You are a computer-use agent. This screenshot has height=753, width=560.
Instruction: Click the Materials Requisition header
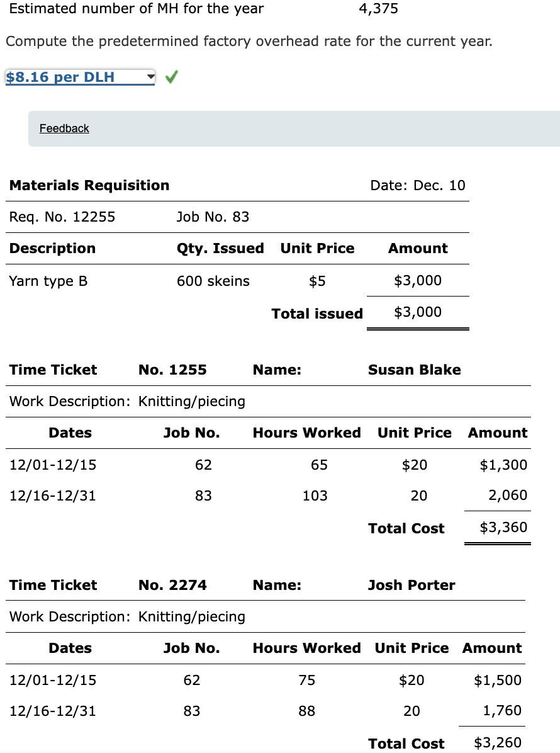click(x=89, y=185)
